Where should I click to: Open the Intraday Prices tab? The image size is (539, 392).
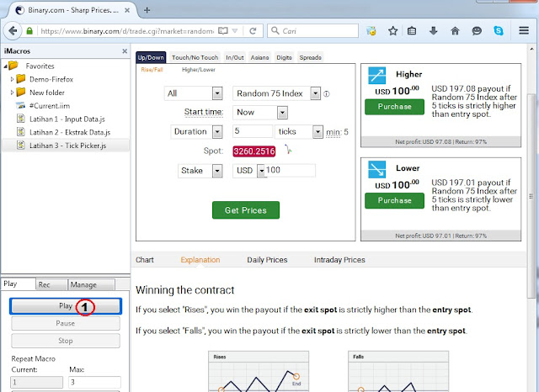(339, 260)
